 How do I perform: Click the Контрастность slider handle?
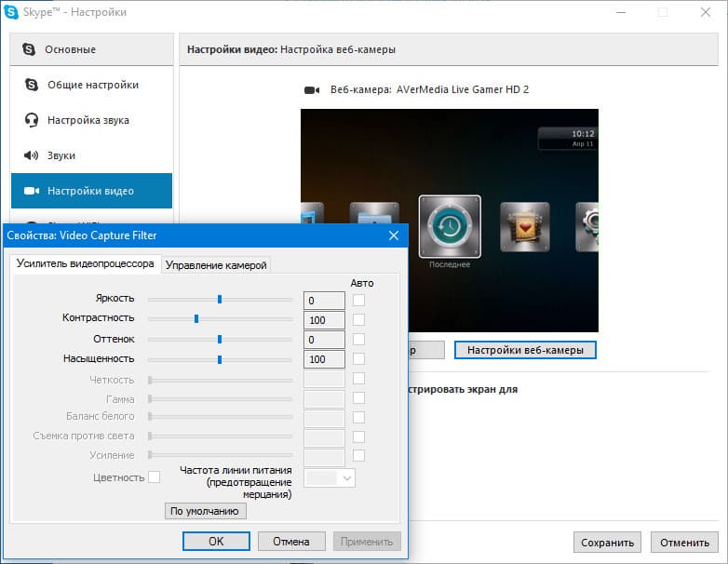pos(196,319)
